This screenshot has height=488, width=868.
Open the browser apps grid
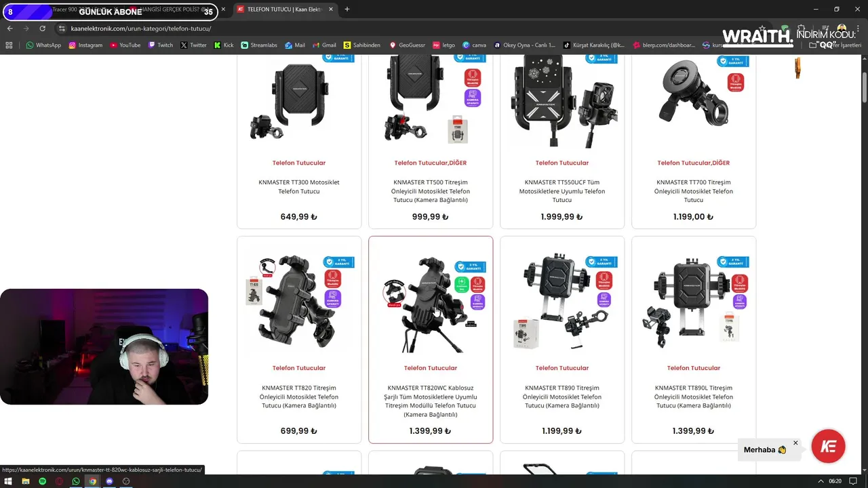point(9,45)
